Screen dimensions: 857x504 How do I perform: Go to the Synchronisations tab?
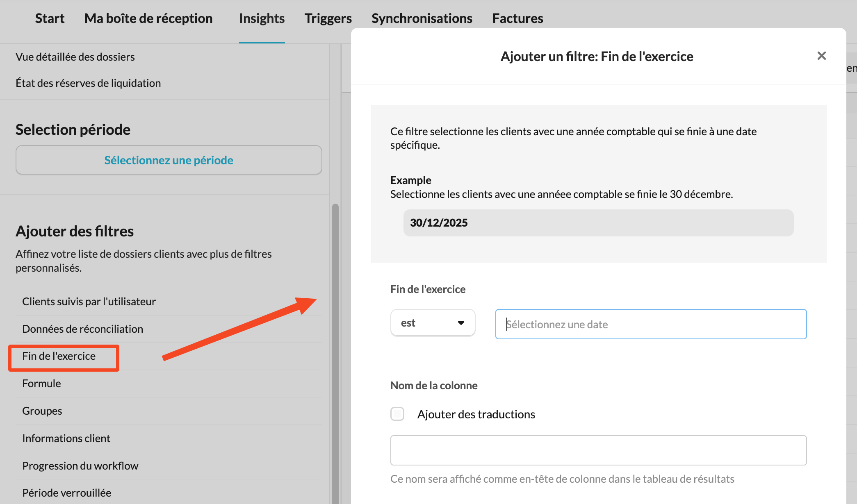pos(422,18)
